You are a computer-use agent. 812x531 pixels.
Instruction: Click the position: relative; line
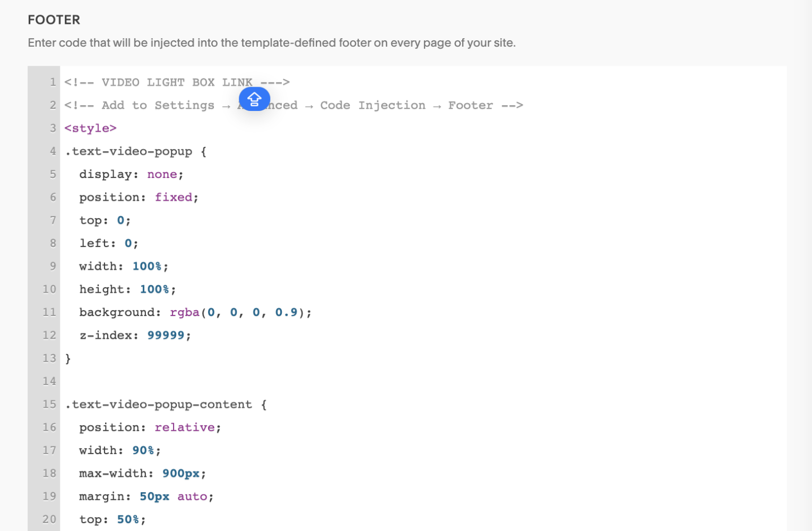point(150,427)
